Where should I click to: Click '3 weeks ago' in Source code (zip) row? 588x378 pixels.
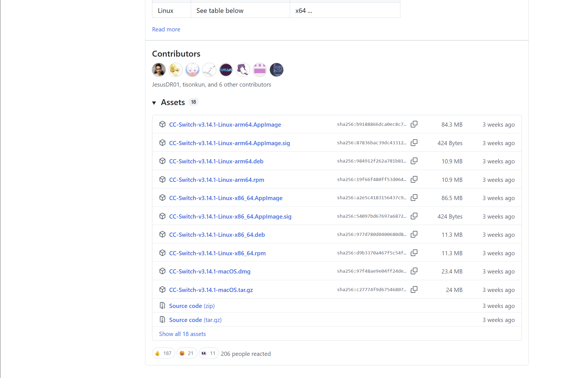click(499, 306)
